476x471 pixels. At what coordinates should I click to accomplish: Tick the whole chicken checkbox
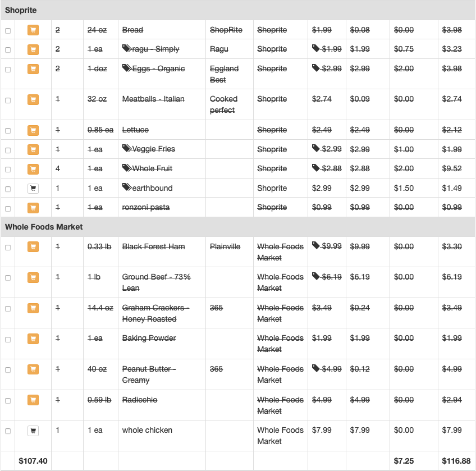coord(8,431)
